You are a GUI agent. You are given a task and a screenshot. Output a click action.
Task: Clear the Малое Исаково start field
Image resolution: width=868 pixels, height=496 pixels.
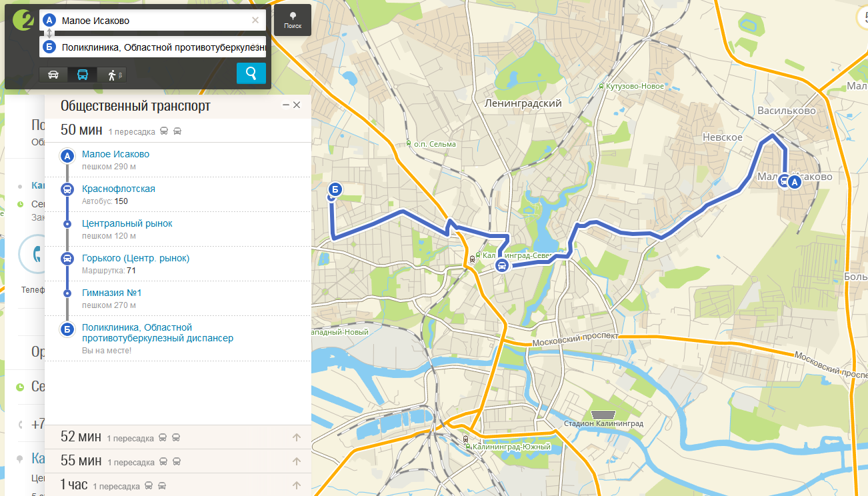(x=255, y=21)
